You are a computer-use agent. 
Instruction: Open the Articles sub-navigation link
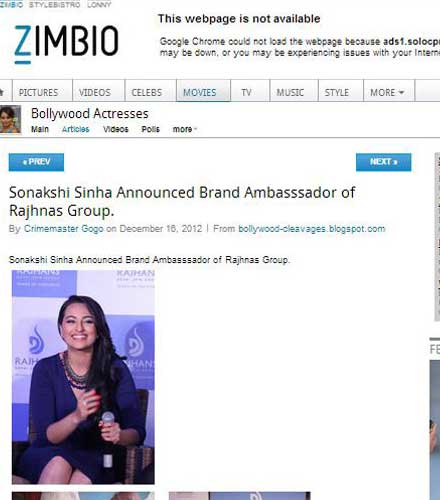(x=76, y=129)
